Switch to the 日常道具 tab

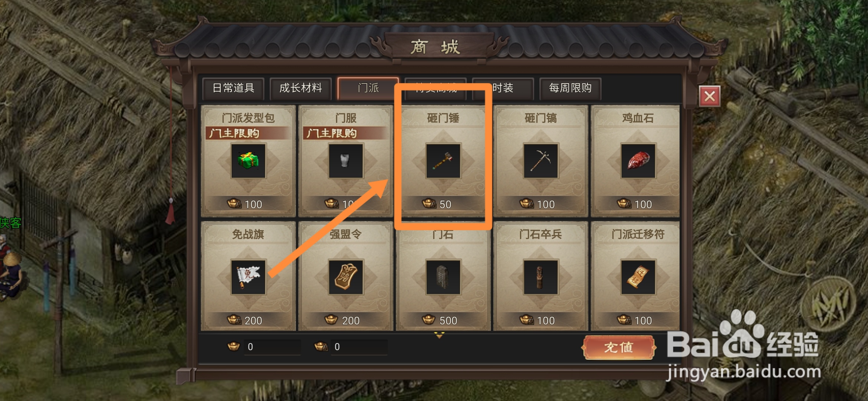(x=233, y=88)
